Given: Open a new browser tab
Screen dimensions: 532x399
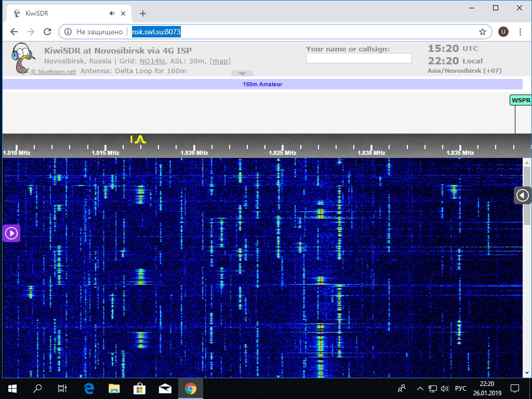Looking at the screenshot, I should [x=143, y=14].
